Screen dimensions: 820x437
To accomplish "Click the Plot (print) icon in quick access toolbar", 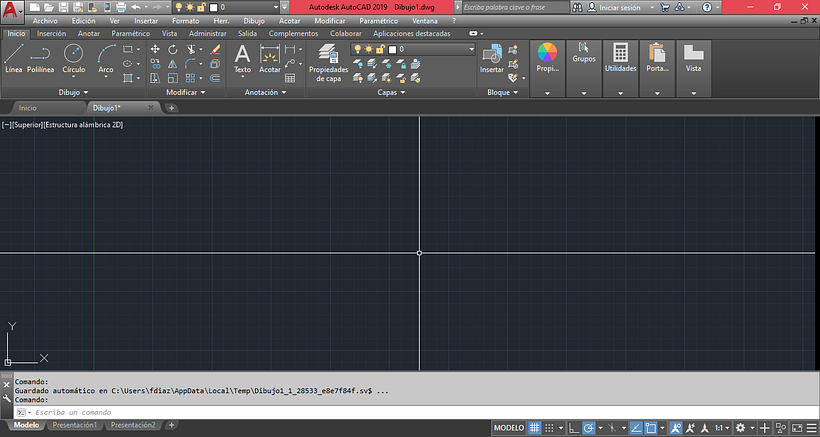I will coord(121,7).
